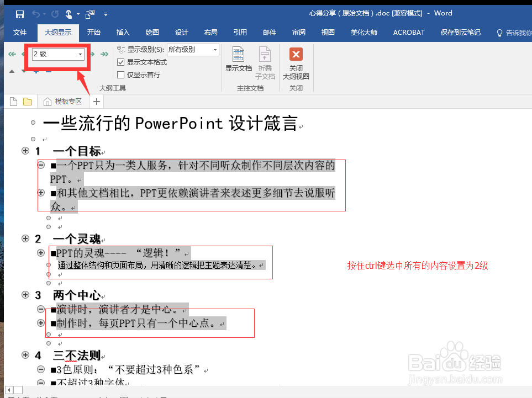Open the 文件 menu

[x=20, y=33]
